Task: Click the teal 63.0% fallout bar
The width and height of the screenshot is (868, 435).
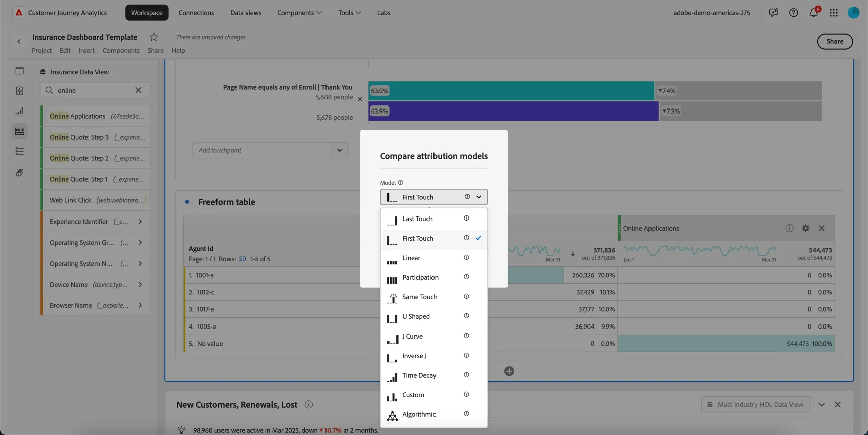Action: (x=511, y=91)
